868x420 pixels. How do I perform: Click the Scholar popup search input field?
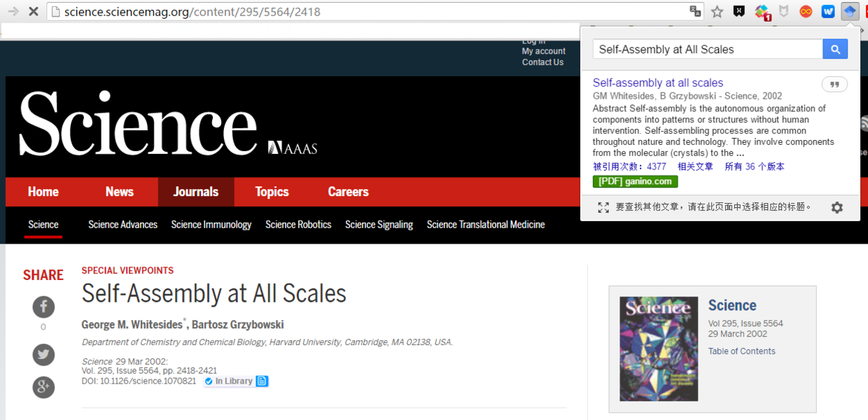[x=708, y=49]
